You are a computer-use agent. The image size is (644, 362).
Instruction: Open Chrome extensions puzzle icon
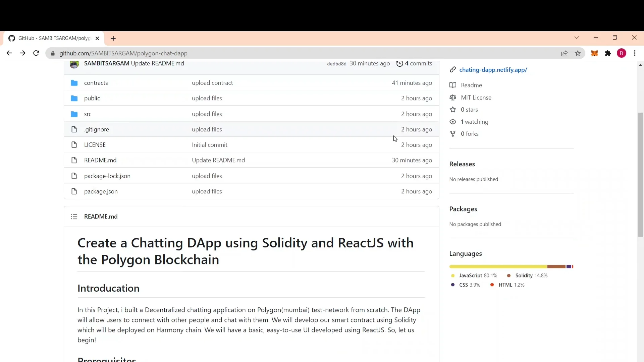tap(608, 53)
